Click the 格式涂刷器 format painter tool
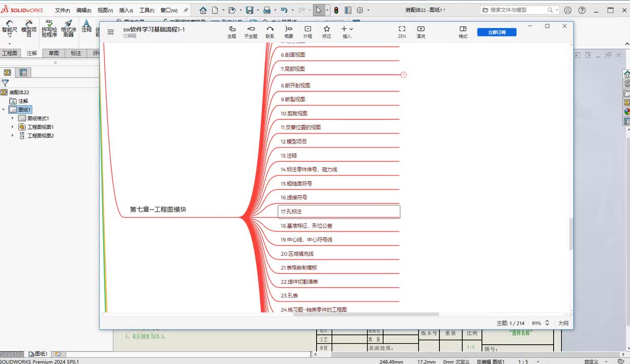This screenshot has height=364, width=630. coord(68,29)
